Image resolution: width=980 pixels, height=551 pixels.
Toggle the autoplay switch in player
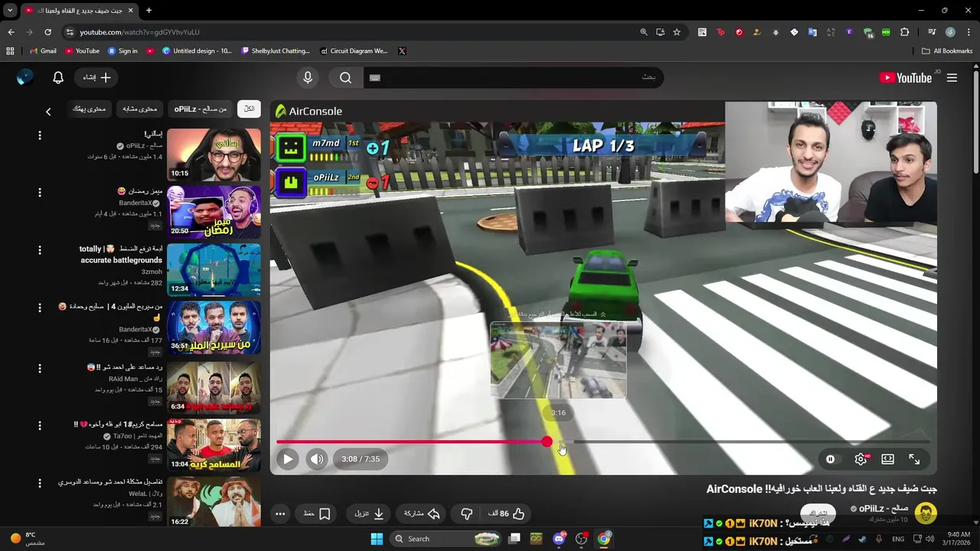(x=831, y=459)
